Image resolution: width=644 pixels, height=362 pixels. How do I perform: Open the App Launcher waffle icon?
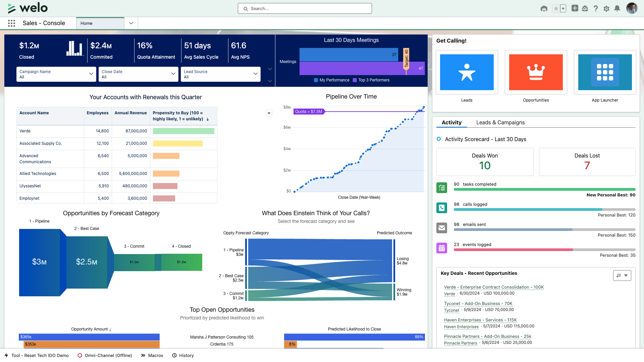click(x=11, y=23)
